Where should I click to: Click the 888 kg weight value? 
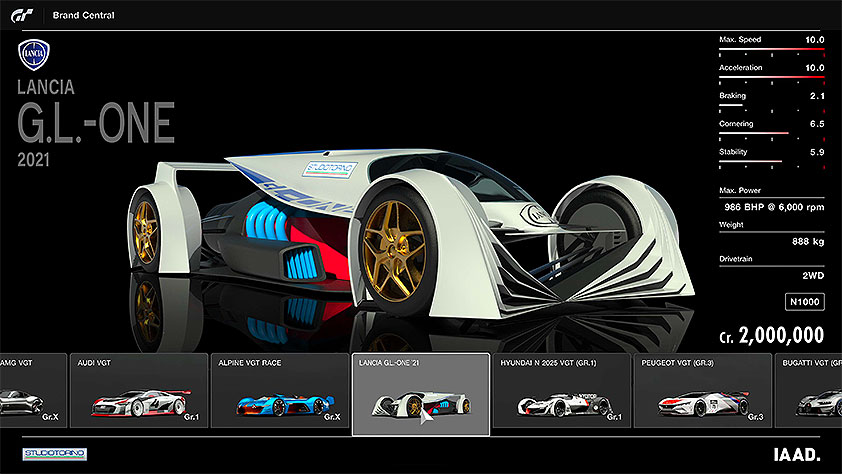808,242
